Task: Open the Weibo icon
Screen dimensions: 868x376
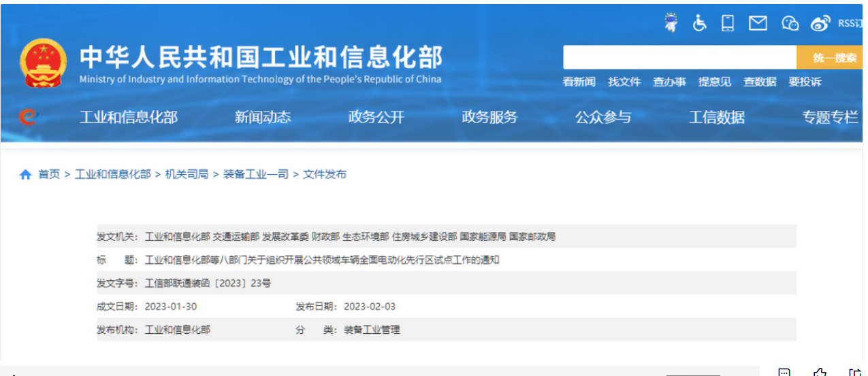Action: click(x=820, y=23)
